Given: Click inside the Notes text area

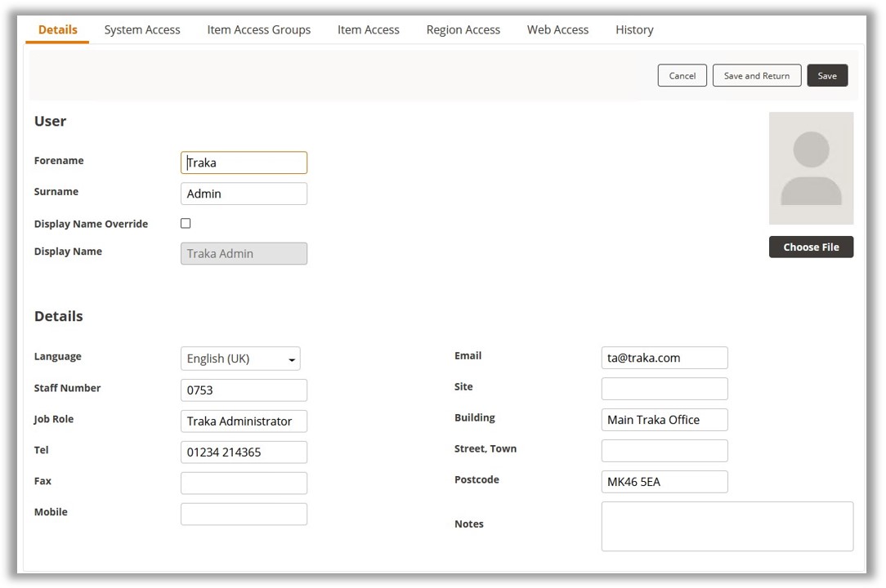Looking at the screenshot, I should click(727, 526).
